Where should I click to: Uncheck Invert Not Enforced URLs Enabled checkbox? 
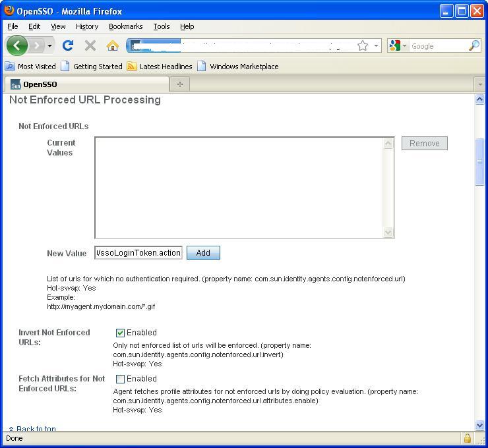[120, 333]
